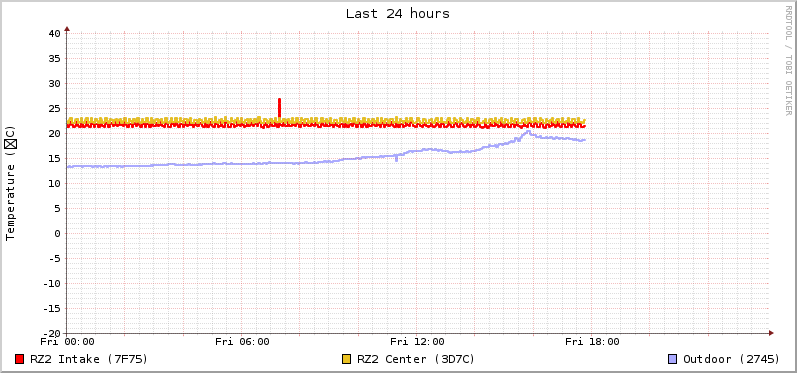Click the Temperature y-axis title
Image resolution: width=797 pixels, height=373 pixels.
[11, 183]
